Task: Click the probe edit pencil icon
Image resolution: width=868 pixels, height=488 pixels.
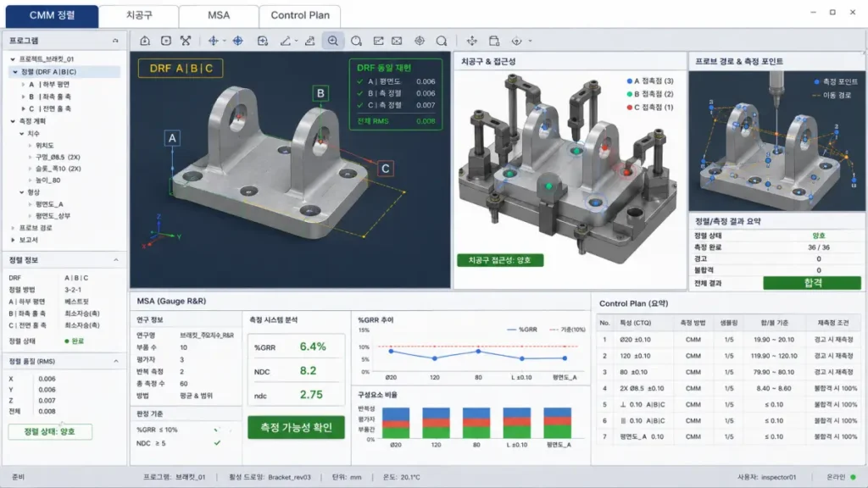Action: (310, 41)
